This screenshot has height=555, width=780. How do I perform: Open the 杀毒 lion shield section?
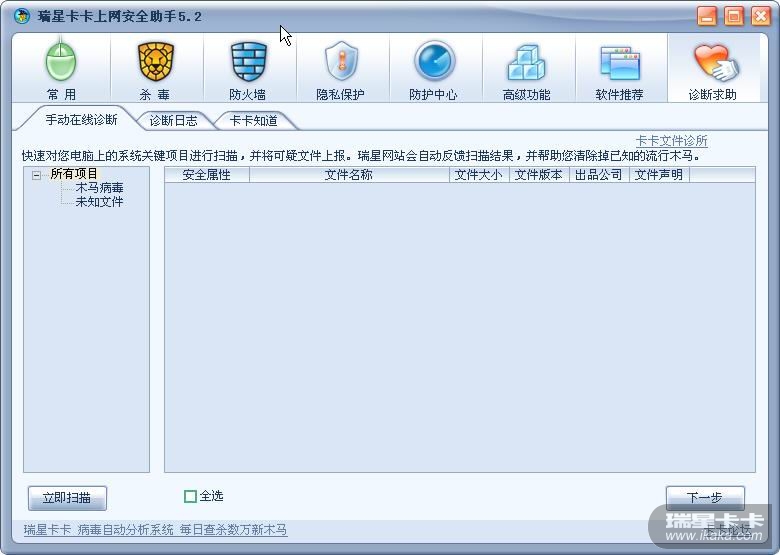coord(155,69)
